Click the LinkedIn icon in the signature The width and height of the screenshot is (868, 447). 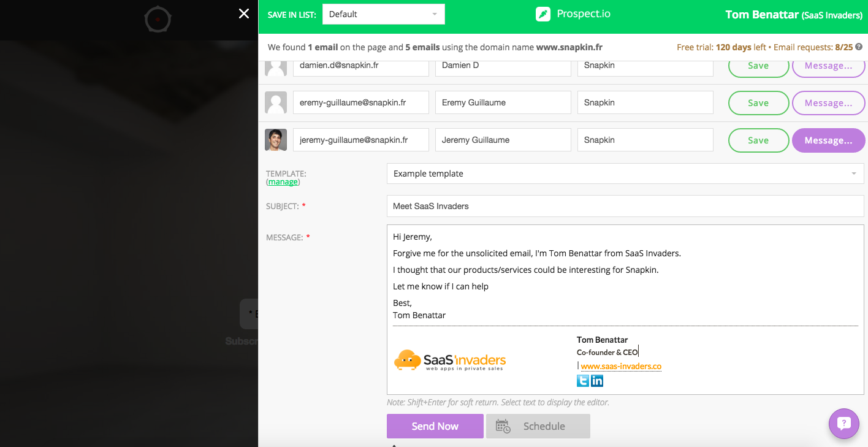(597, 381)
